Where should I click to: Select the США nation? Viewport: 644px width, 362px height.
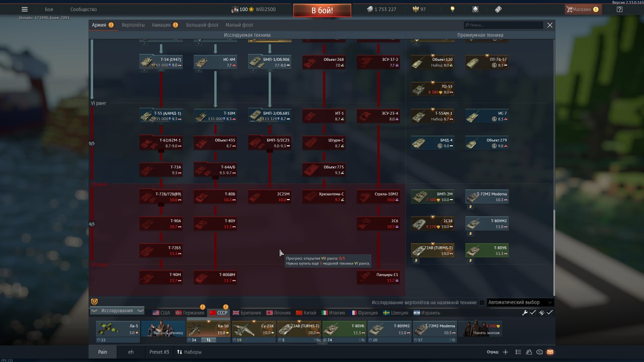[x=162, y=313]
